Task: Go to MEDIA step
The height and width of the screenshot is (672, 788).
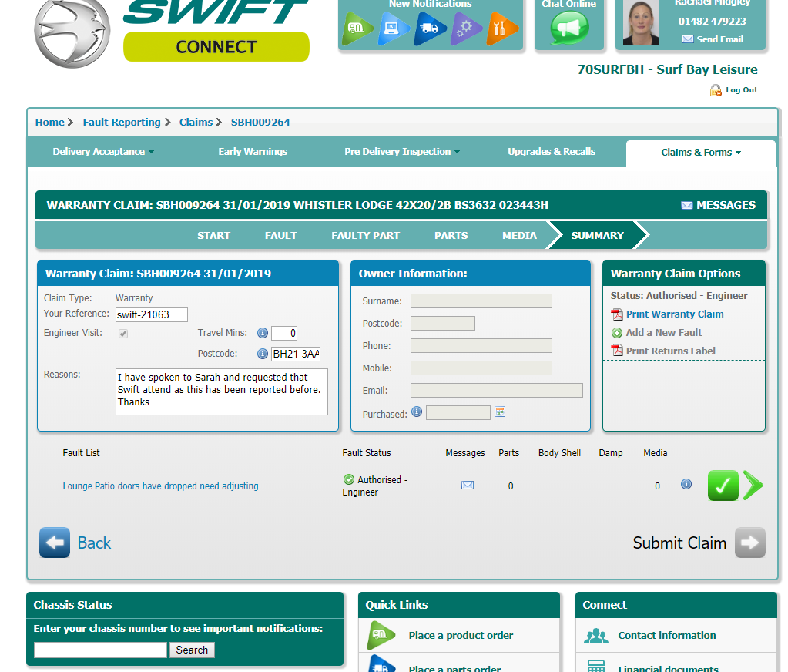Action: tap(519, 235)
